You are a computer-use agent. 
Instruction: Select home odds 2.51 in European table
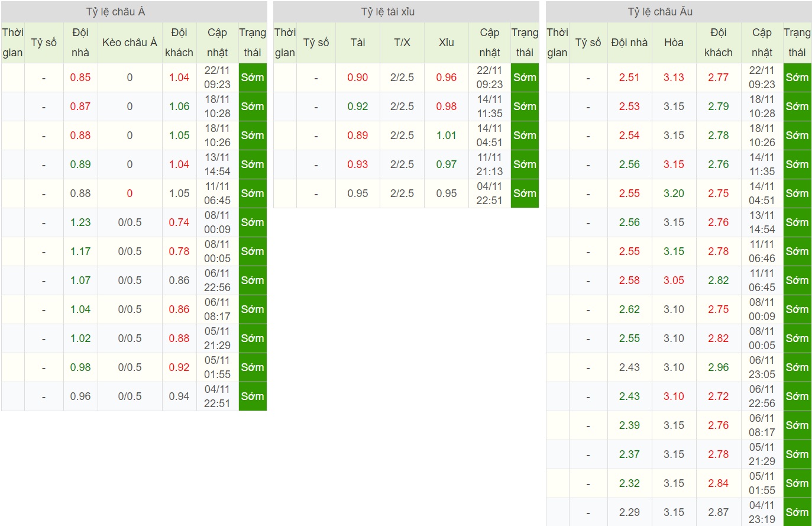click(x=629, y=78)
